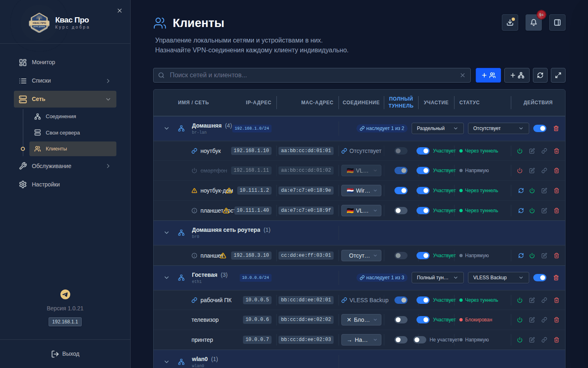This screenshot has width=588, height=368.
Task: Open the notifications bell
Action: (x=534, y=22)
